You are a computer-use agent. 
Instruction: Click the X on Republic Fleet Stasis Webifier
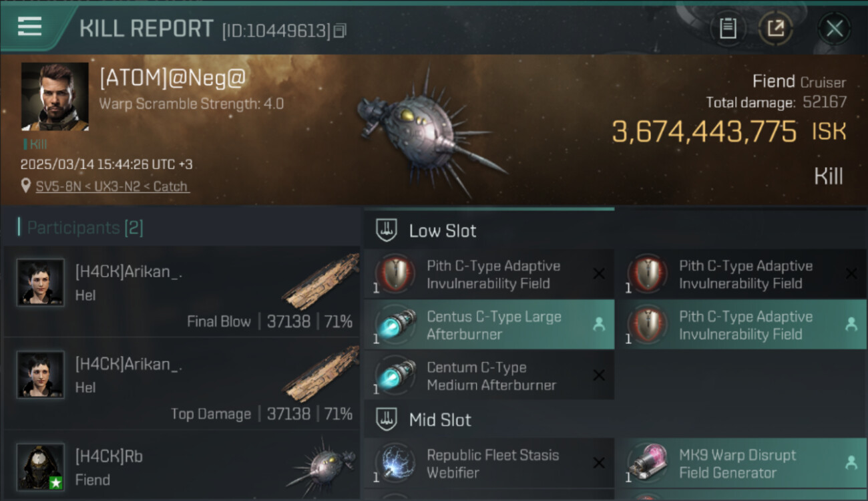click(x=599, y=463)
